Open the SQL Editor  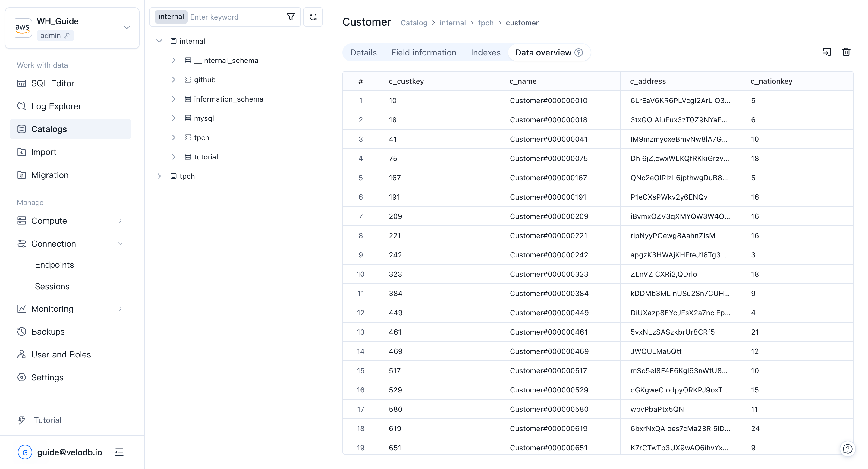(52, 83)
